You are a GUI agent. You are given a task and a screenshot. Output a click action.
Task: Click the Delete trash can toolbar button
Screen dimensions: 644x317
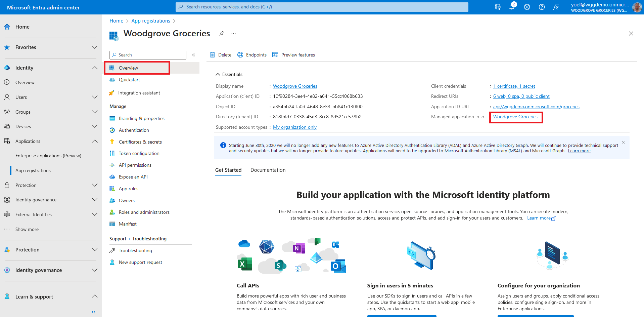tap(221, 55)
